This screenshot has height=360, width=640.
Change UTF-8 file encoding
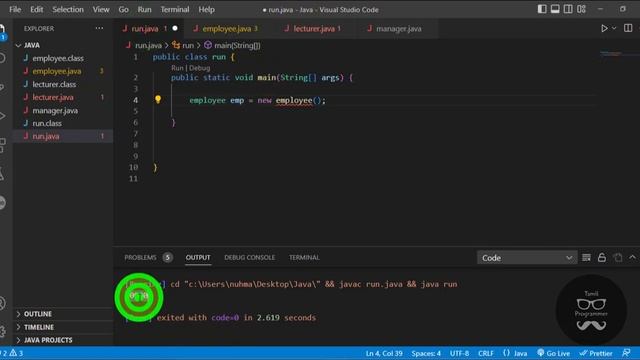tap(459, 353)
